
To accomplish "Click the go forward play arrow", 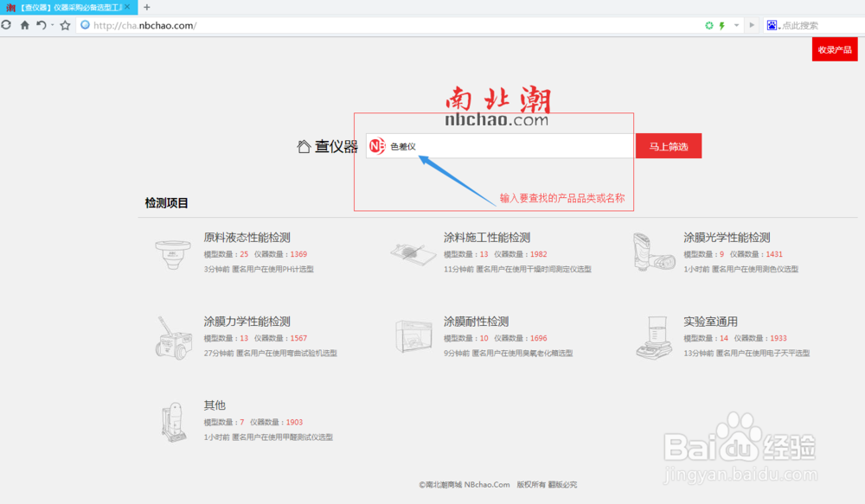I will click(x=752, y=25).
